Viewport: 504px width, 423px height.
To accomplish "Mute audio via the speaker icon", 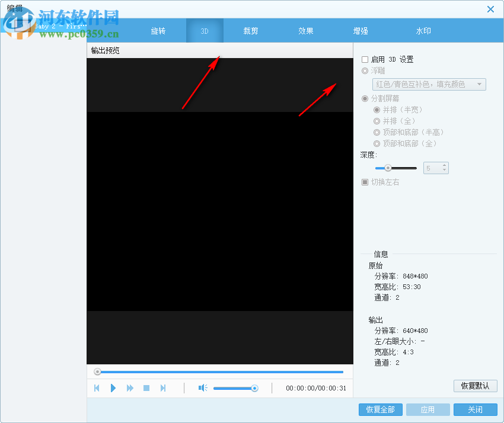I will pos(202,387).
